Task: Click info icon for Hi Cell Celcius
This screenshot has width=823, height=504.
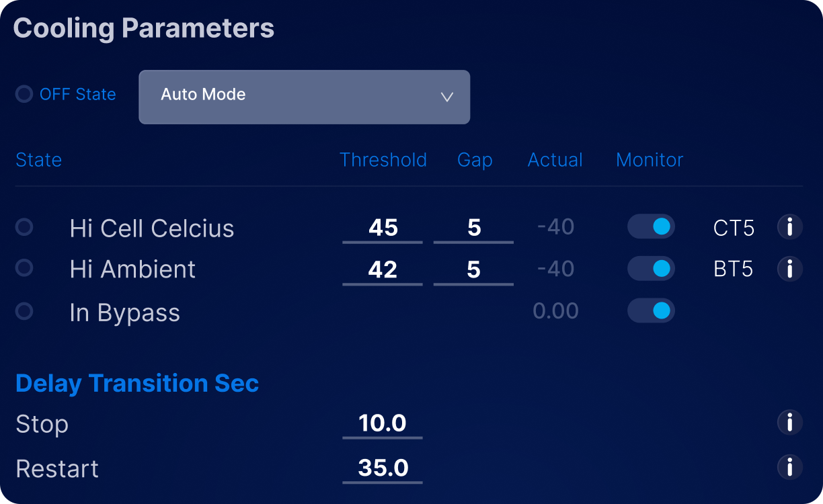Action: pos(789,227)
